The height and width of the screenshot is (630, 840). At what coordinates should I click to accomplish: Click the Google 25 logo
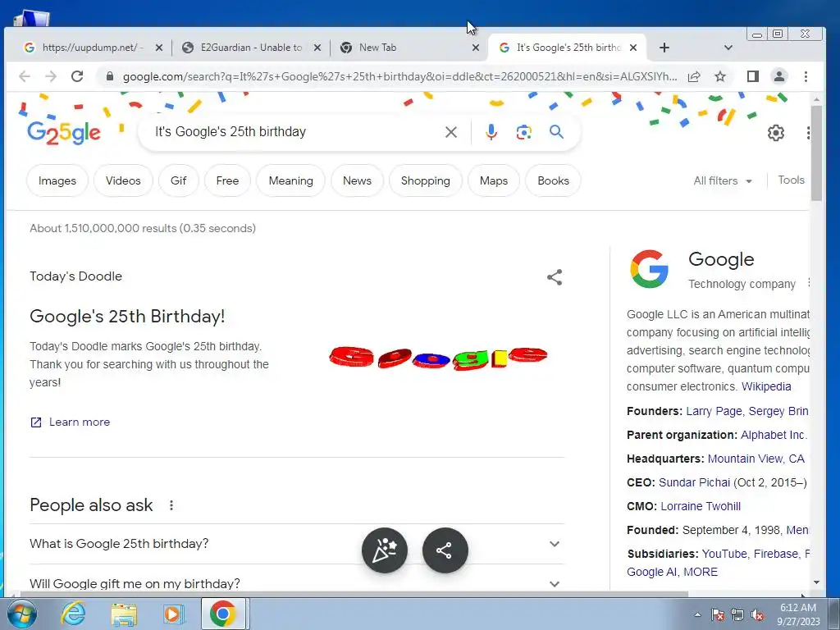pyautogui.click(x=64, y=132)
